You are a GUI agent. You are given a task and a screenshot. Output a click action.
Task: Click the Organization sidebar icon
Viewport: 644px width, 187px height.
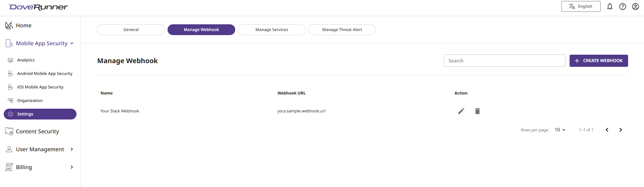pyautogui.click(x=10, y=101)
